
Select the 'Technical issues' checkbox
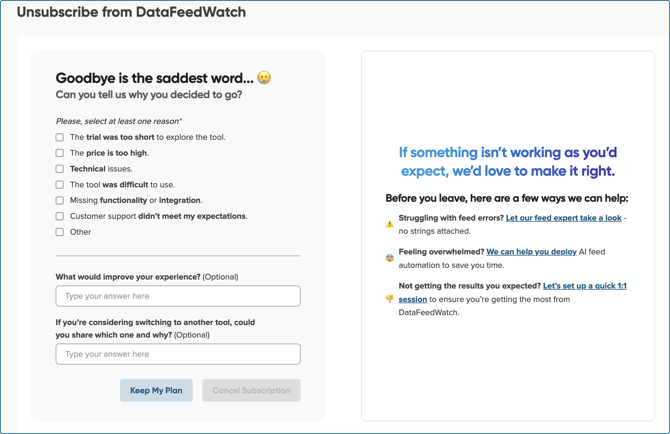click(x=60, y=169)
